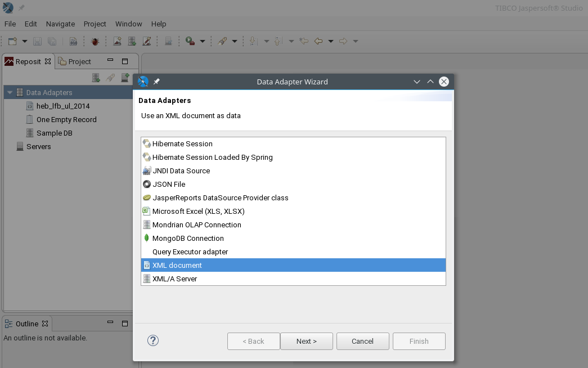Switch to the Project tab
Screen dimensions: 588x368
(75, 61)
